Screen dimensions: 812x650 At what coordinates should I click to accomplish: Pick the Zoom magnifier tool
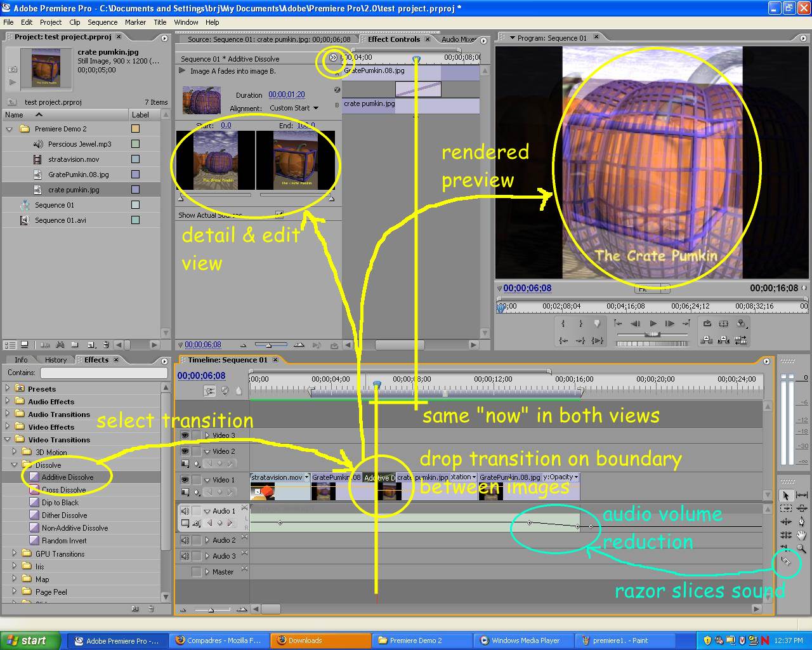(802, 548)
